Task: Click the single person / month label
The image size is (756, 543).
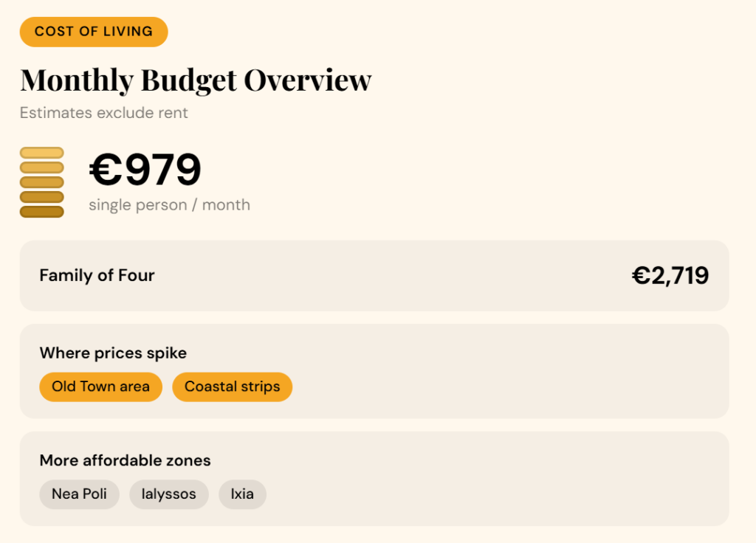Action: pyautogui.click(x=169, y=205)
